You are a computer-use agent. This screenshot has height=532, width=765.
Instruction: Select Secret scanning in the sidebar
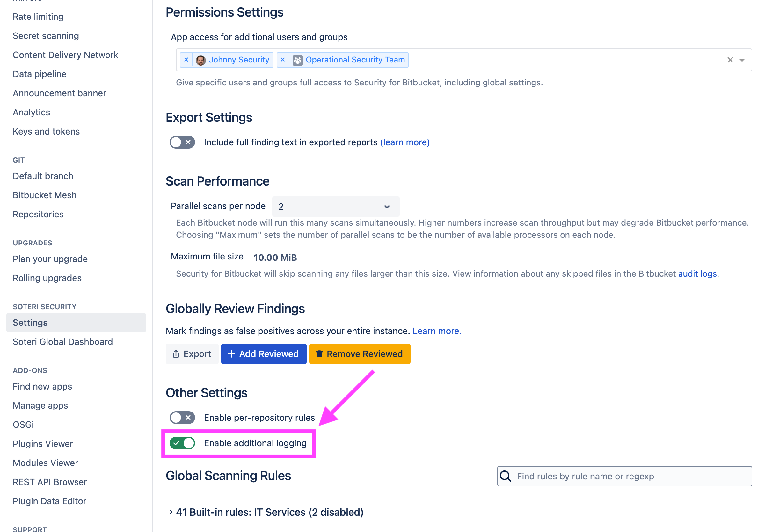[46, 36]
